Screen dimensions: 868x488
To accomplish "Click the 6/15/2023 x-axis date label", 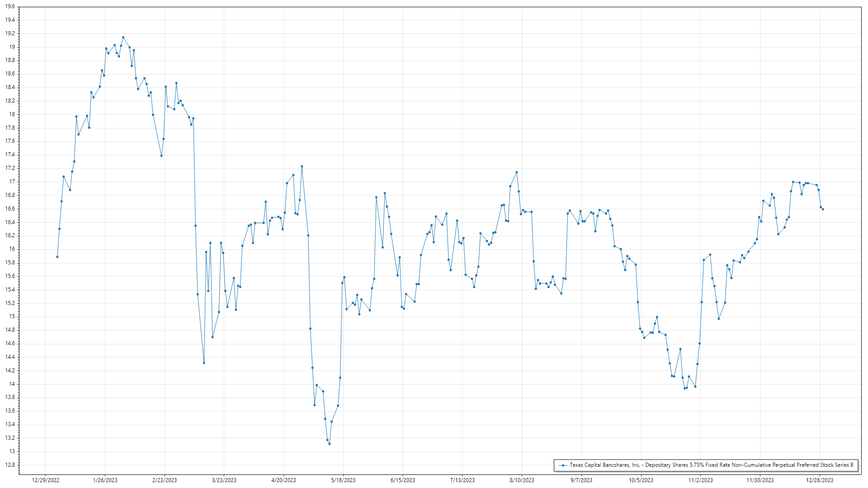I will [403, 480].
